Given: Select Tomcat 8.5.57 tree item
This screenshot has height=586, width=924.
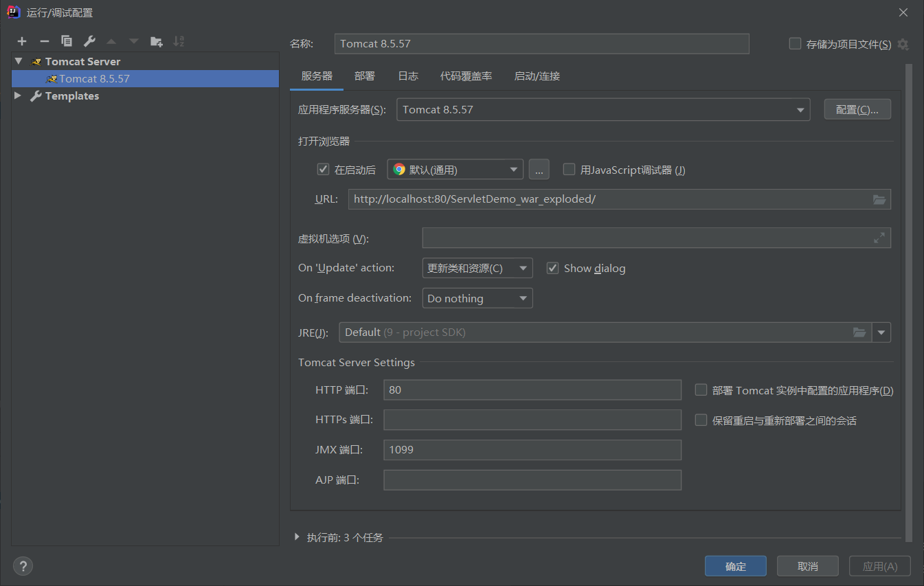Looking at the screenshot, I should 145,78.
